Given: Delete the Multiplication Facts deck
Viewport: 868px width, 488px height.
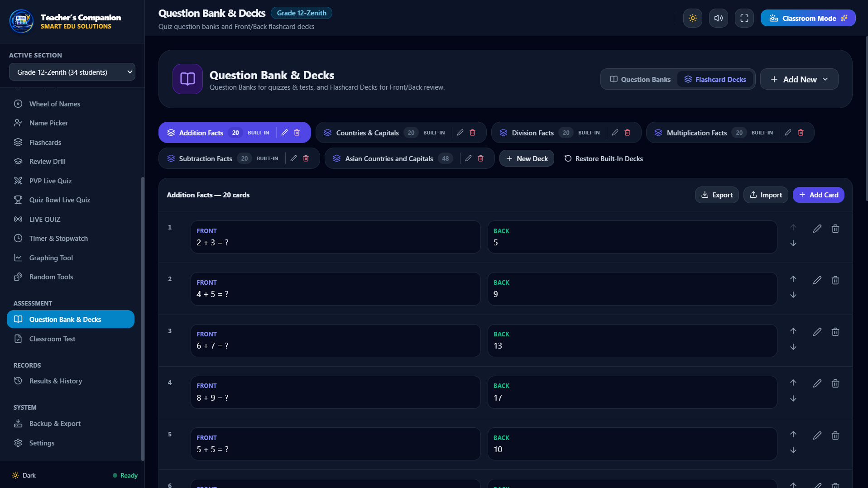Looking at the screenshot, I should [x=801, y=133].
